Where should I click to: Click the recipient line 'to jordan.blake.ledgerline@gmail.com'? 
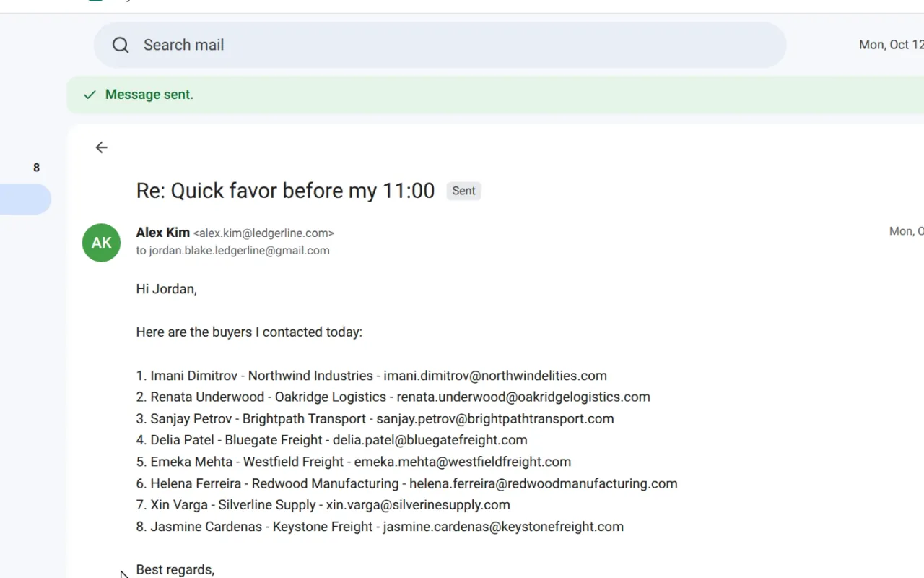click(x=232, y=251)
